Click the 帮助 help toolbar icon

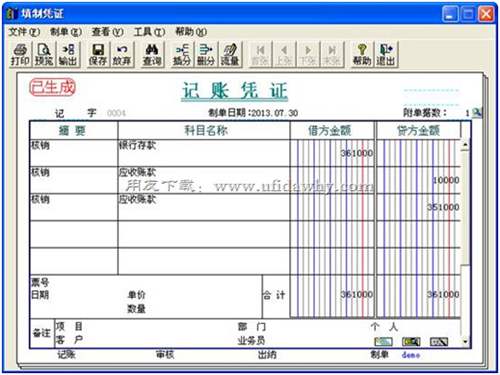pos(362,54)
